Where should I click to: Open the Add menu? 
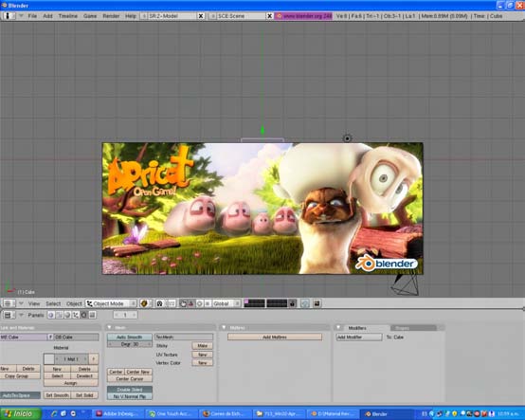click(47, 16)
